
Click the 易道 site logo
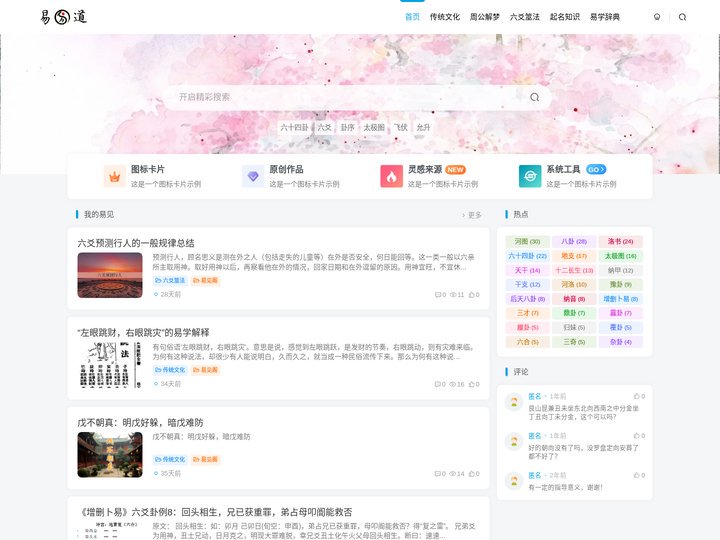pos(63,17)
